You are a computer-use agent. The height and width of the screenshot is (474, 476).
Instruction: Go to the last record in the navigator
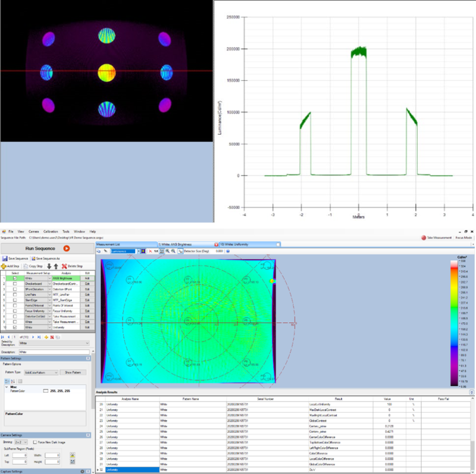pos(39,337)
